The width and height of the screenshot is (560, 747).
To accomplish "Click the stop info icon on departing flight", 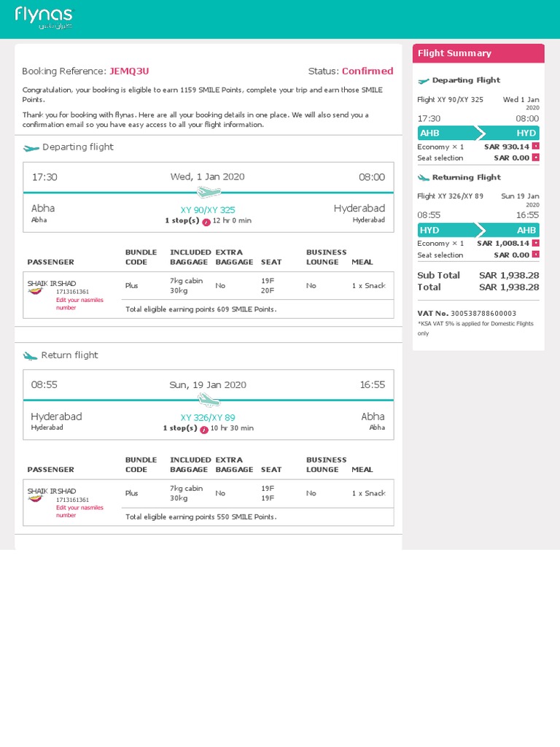I will [x=206, y=221].
